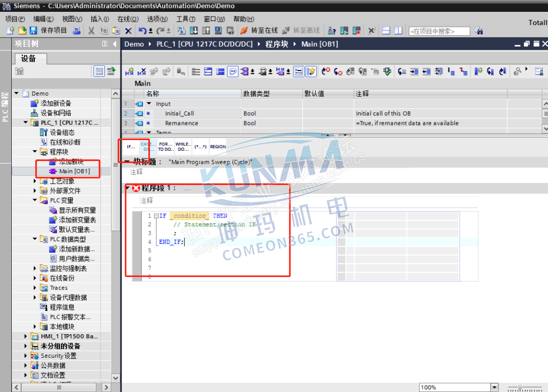Click the scissors cut icon
This screenshot has height=392, width=548.
click(91, 30)
